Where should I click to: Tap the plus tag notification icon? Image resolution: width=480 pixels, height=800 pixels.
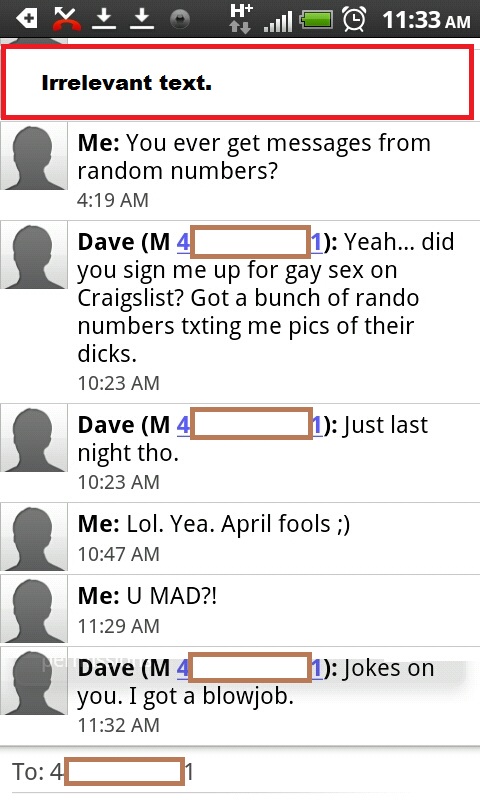tap(26, 19)
